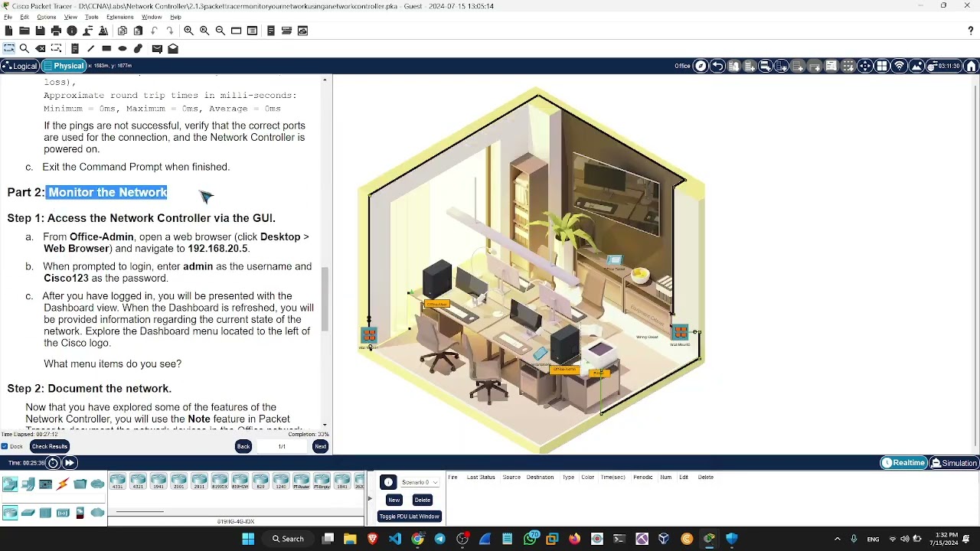Click the Print icon

(56, 31)
